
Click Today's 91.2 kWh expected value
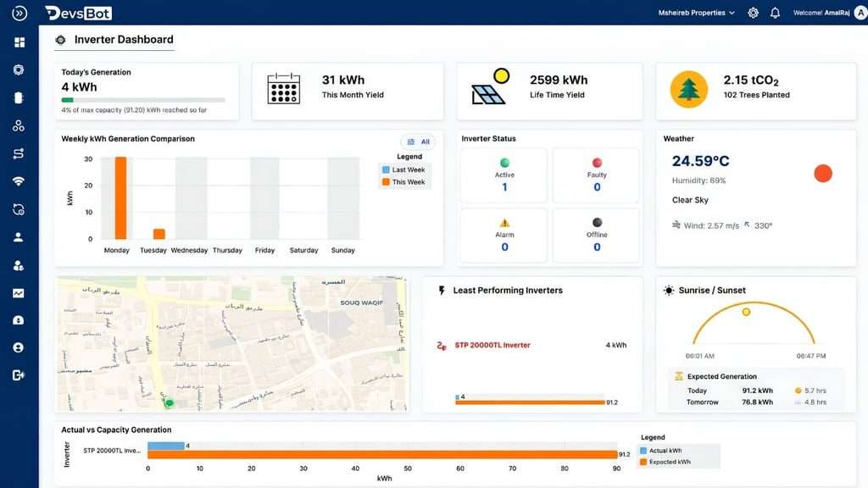(x=757, y=391)
